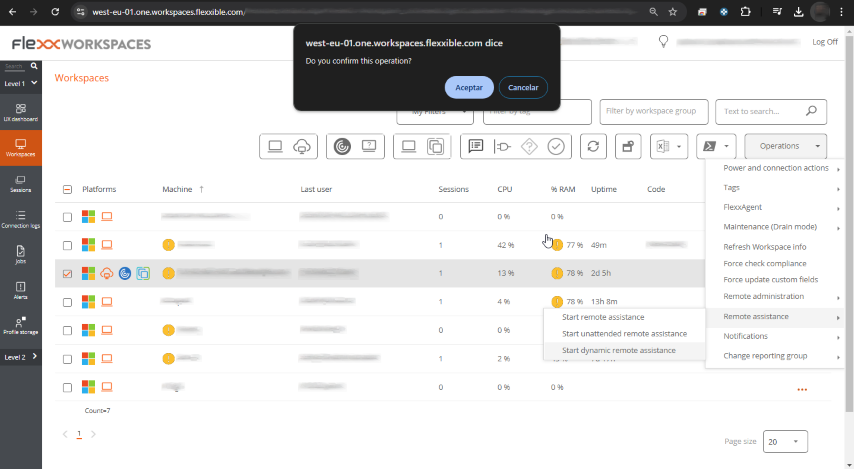Expand Maintenance (Drain mode) submenu
Image resolution: width=854 pixels, height=469 pixels.
[x=775, y=227]
